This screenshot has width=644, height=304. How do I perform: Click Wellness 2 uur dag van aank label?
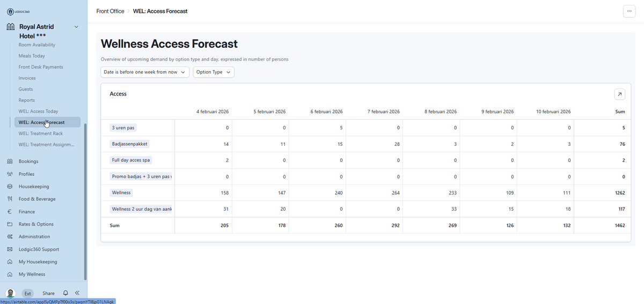tap(141, 209)
